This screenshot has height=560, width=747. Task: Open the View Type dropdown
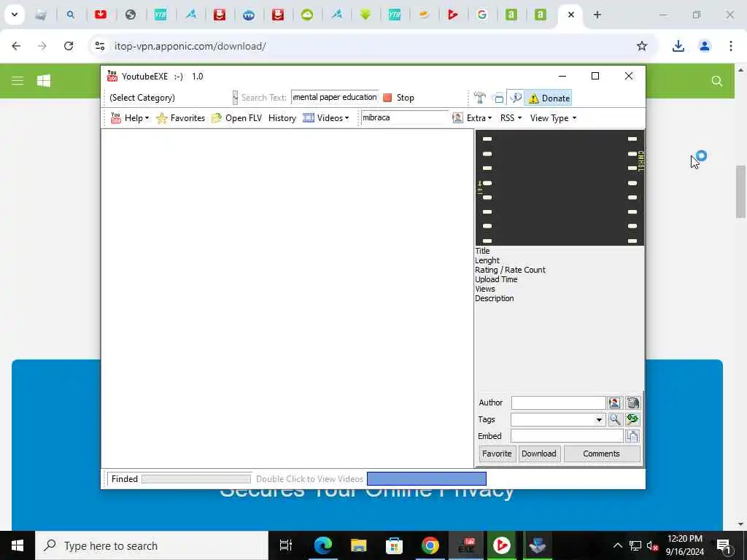[x=553, y=118]
